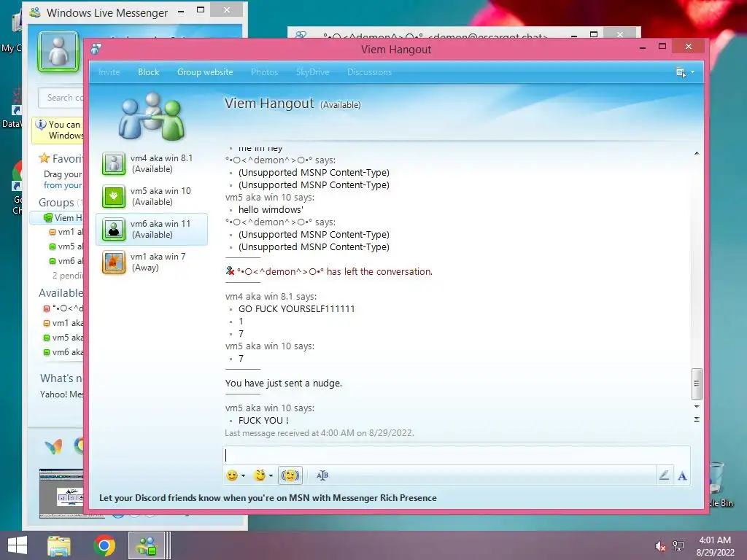This screenshot has height=560, width=747.
Task: Click the Viem Hangout group in contact list
Action: pyautogui.click(x=57, y=217)
